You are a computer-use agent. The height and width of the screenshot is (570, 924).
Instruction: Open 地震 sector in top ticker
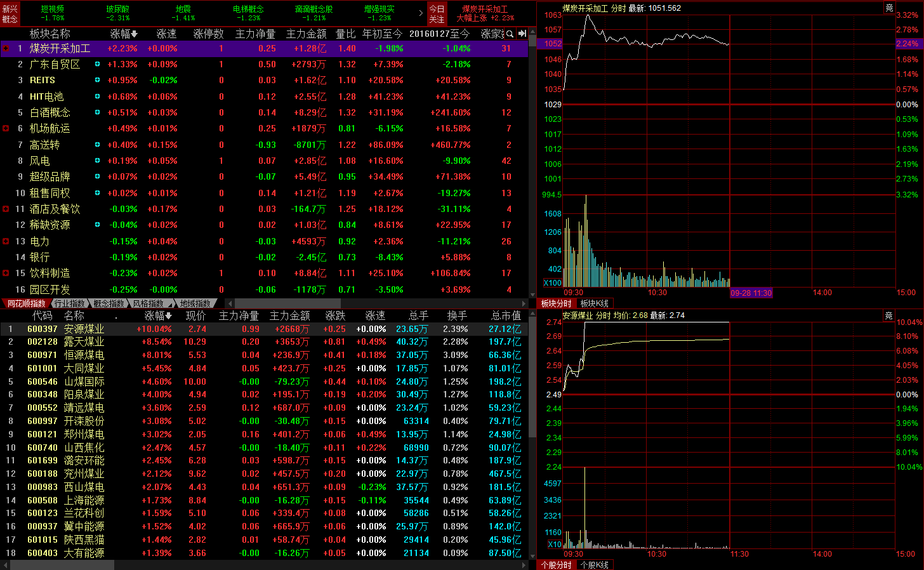(x=183, y=13)
